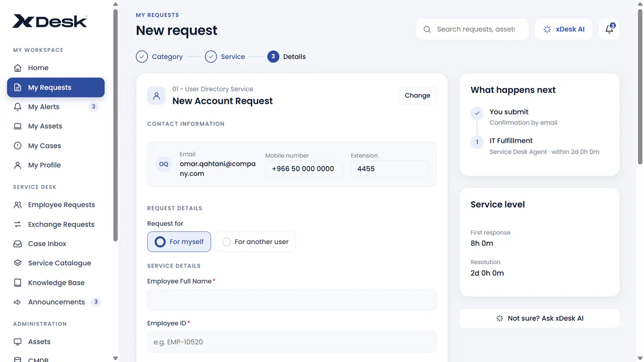Open Knowledge Base
644x362 pixels.
56,283
